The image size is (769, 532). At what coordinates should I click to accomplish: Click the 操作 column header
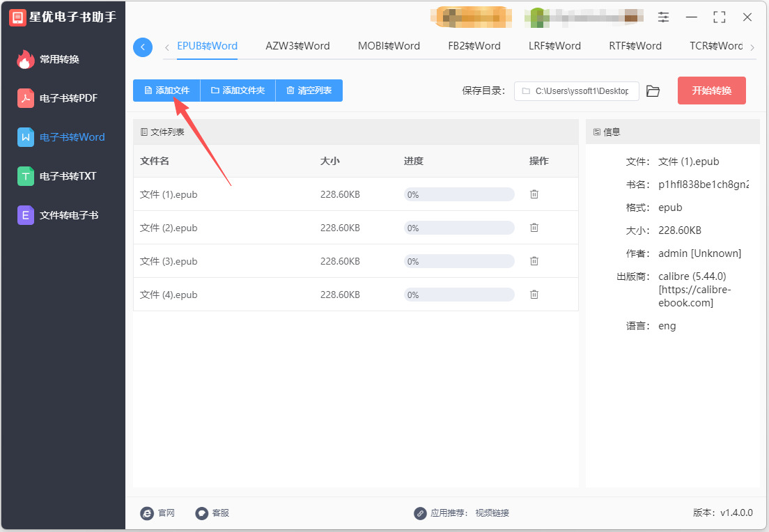(x=539, y=162)
